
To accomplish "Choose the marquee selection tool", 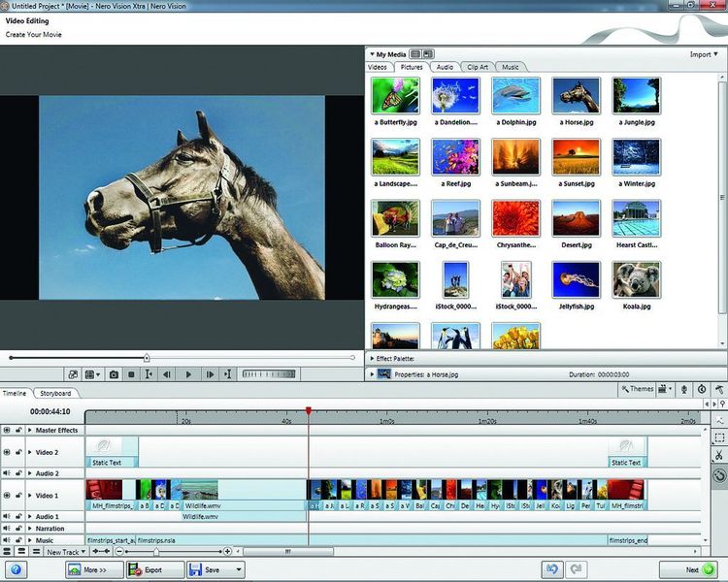I will click(718, 437).
